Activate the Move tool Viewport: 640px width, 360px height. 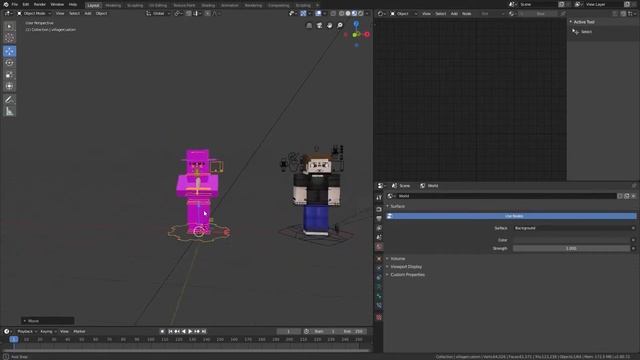point(9,51)
